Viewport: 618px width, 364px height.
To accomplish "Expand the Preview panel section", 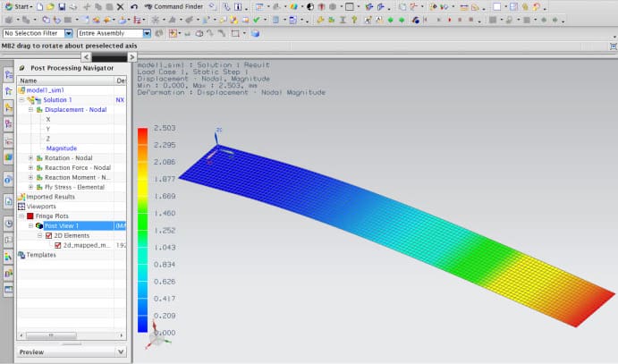I will click(120, 352).
